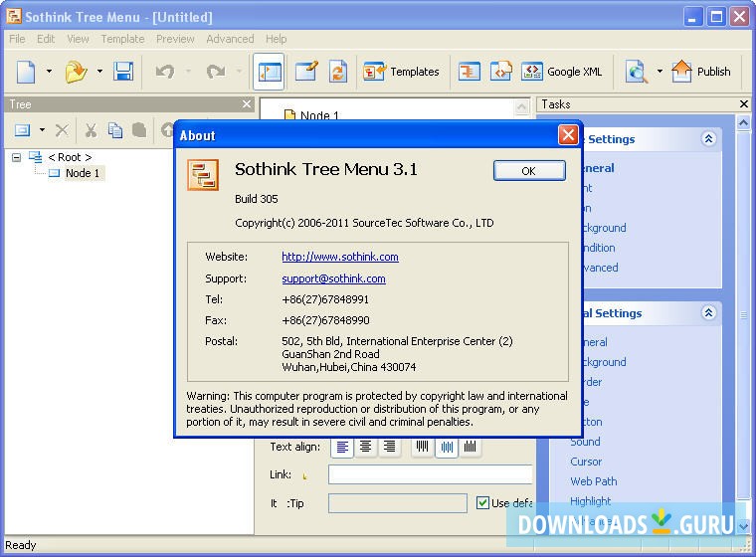This screenshot has height=557, width=756.
Task: Click the delete X icon in Tree panel
Action: pyautogui.click(x=62, y=130)
